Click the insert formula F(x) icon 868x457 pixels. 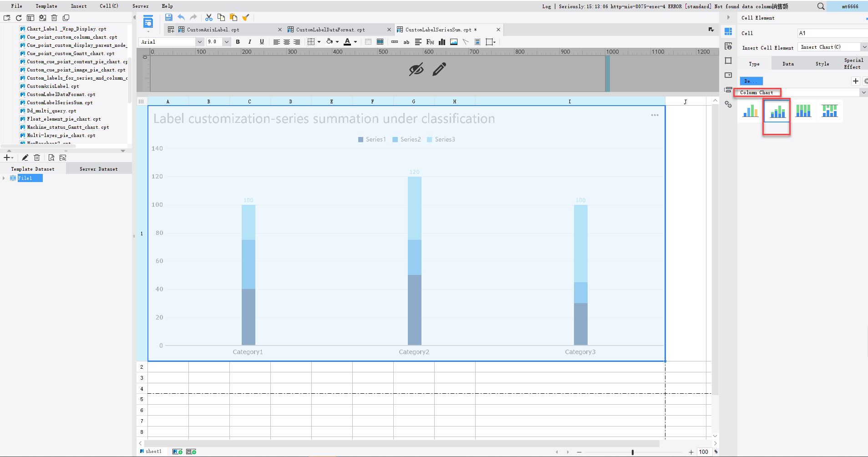coord(429,42)
